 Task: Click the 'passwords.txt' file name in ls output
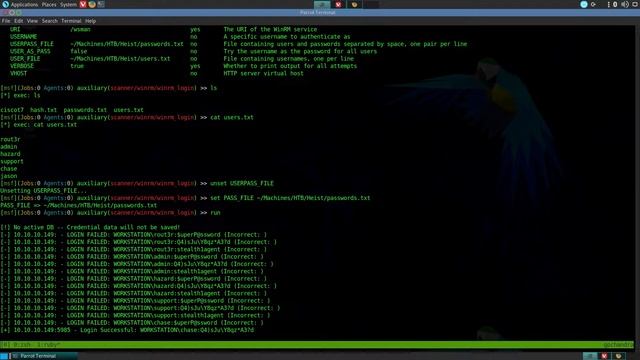(85, 110)
